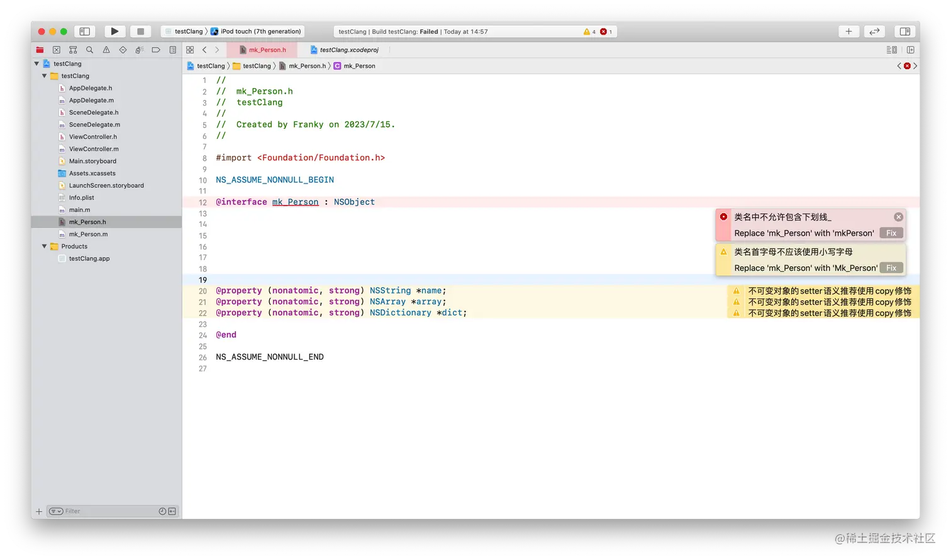
Task: Run the testClang build
Action: [114, 31]
